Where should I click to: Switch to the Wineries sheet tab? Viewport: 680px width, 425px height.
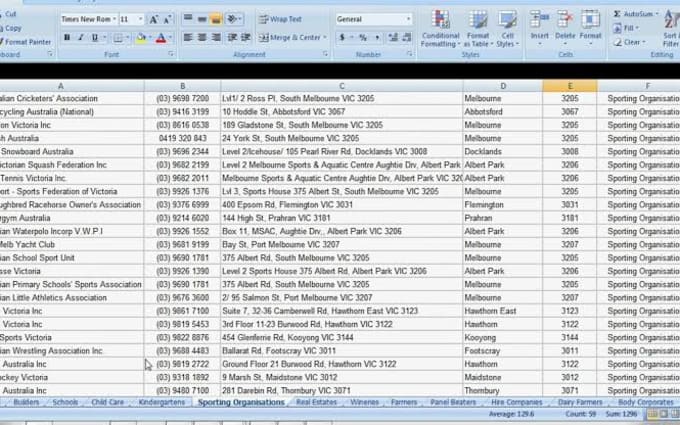tap(364, 402)
